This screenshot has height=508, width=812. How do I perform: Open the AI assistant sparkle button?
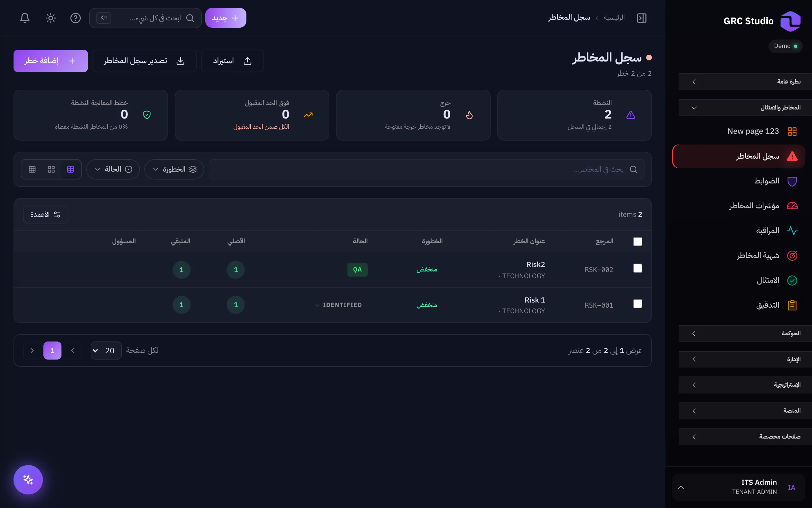pos(28,479)
